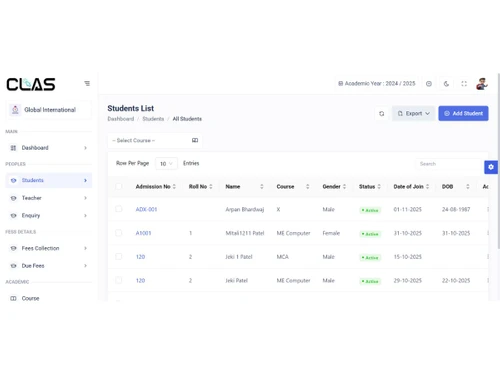Open Dashboard in sidebar
The height and width of the screenshot is (375, 500).
pyautogui.click(x=49, y=148)
